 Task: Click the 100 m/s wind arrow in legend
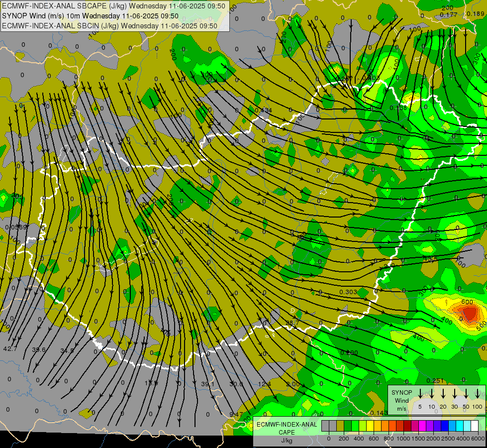(478, 393)
